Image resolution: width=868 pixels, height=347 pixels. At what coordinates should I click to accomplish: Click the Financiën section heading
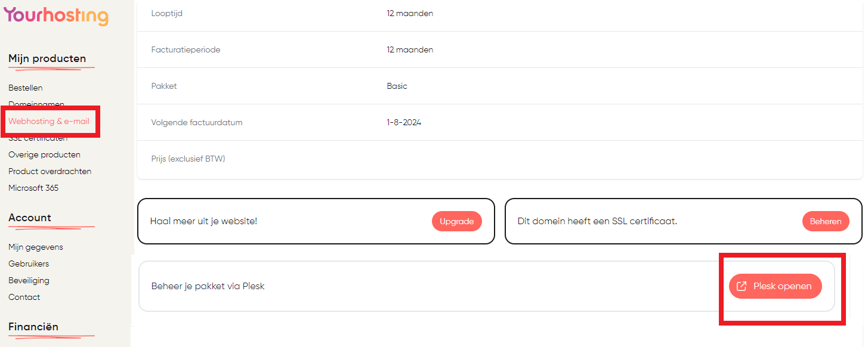tap(33, 327)
